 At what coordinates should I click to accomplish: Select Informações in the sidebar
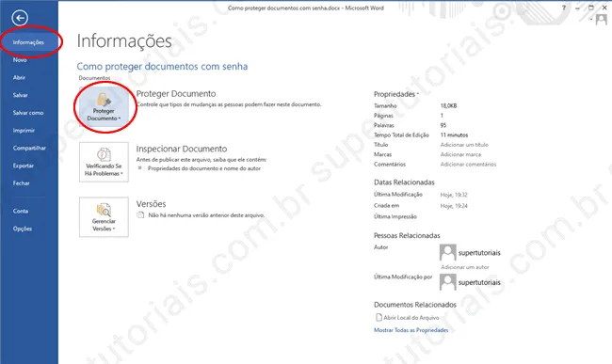(x=28, y=42)
